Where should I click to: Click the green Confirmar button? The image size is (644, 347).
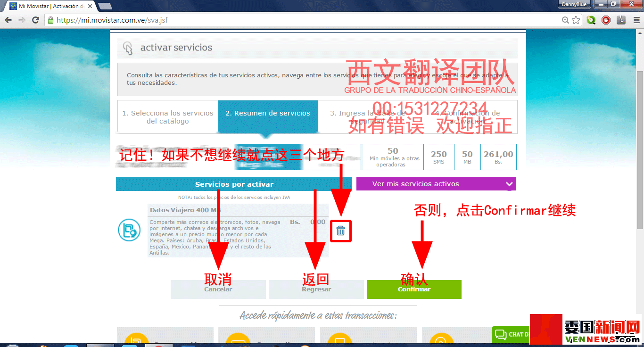tap(414, 289)
